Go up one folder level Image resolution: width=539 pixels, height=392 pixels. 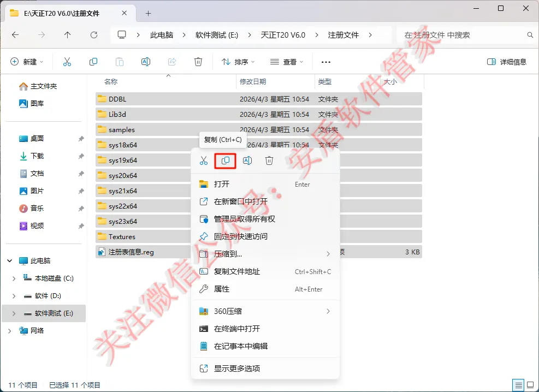point(67,35)
